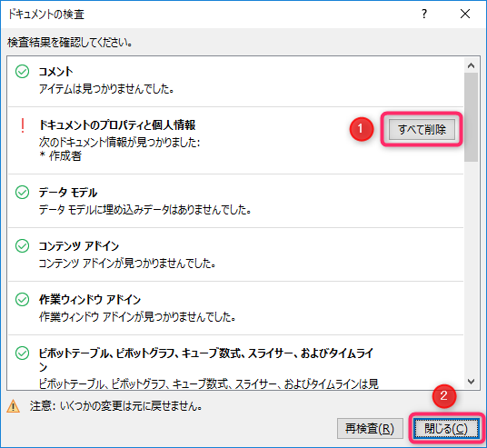Click the すべて削除 button
This screenshot has height=448, width=487.
(x=422, y=129)
